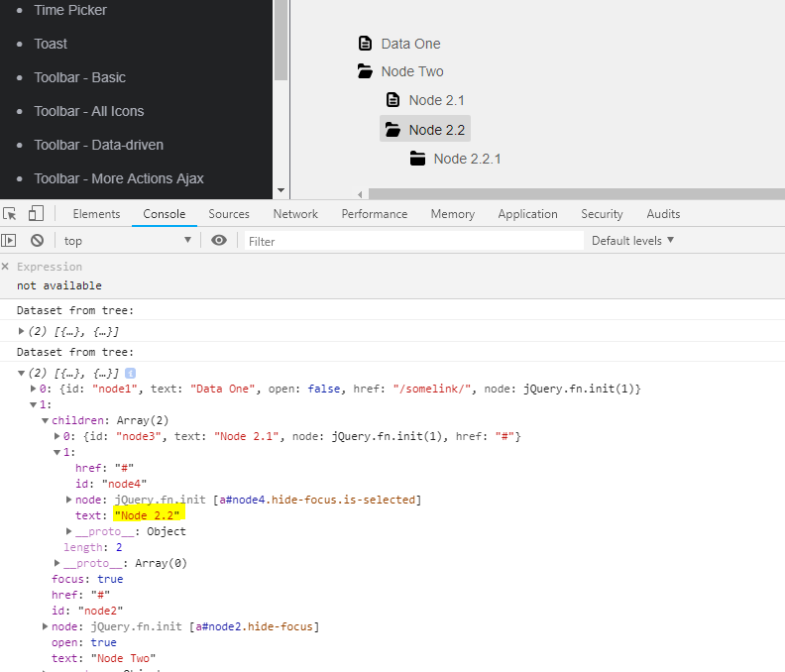The width and height of the screenshot is (785, 672).
Task: Click the console Filter input field
Action: point(414,242)
